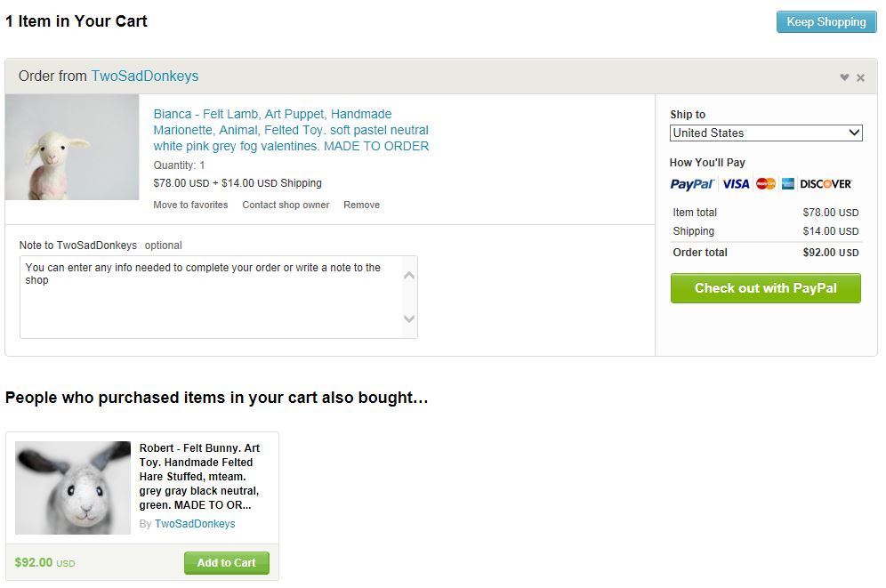Click the note scroll up arrow
This screenshot has width=886, height=588.
(x=409, y=275)
